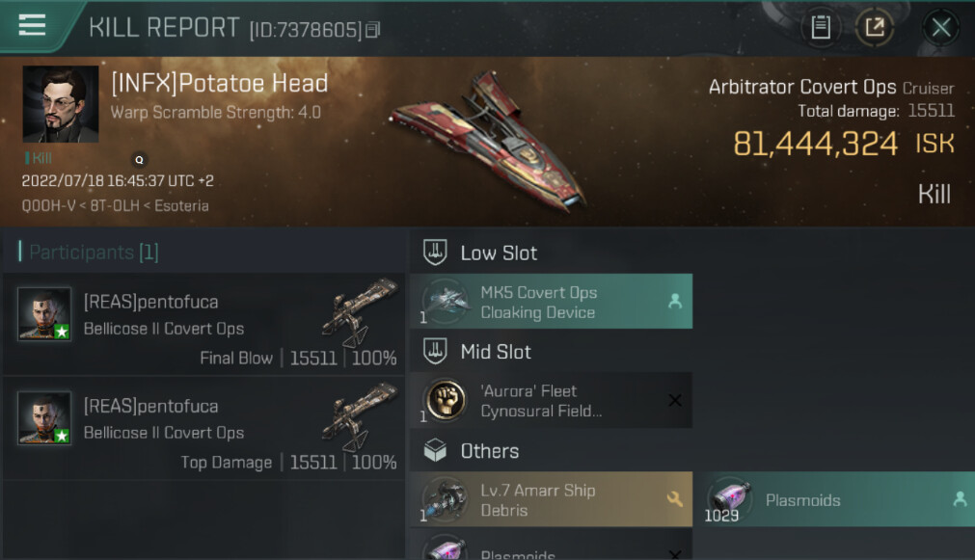Select the Participants [1] header
975x560 pixels.
[94, 253]
